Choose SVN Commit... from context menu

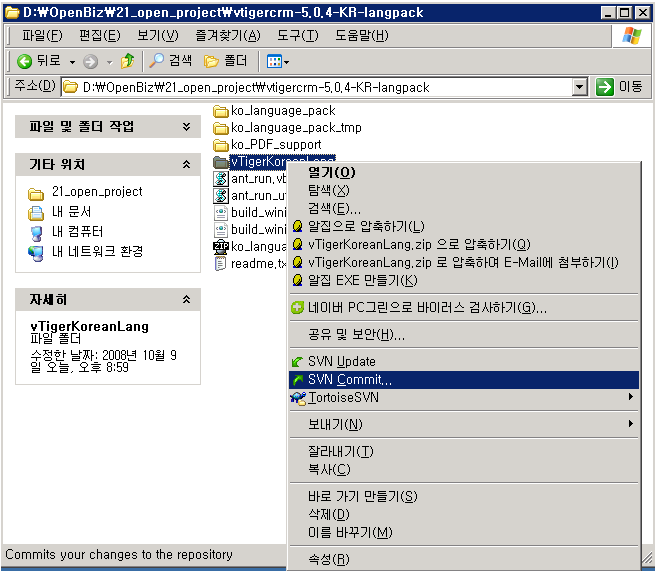tap(464, 380)
